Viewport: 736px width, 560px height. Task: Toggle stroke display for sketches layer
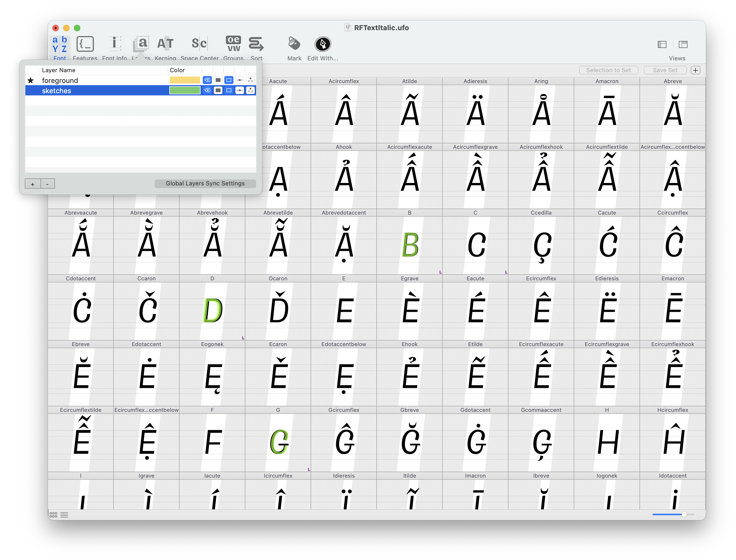pyautogui.click(x=228, y=90)
